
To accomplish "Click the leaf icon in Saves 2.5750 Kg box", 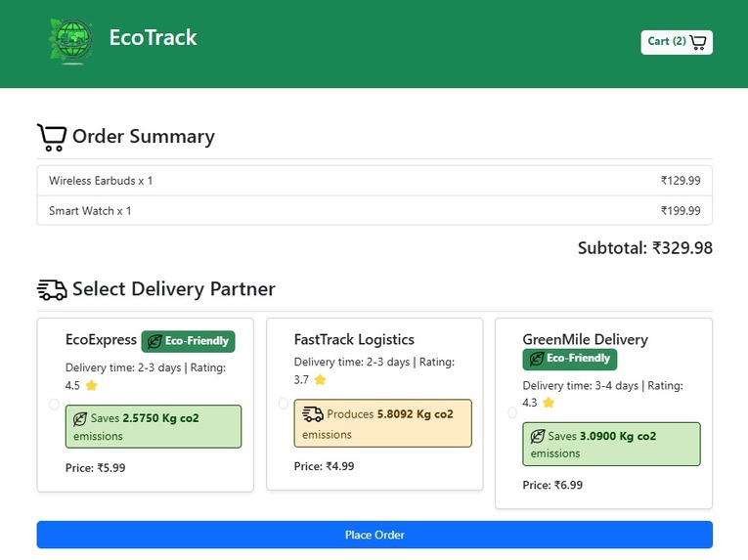I will point(80,419).
